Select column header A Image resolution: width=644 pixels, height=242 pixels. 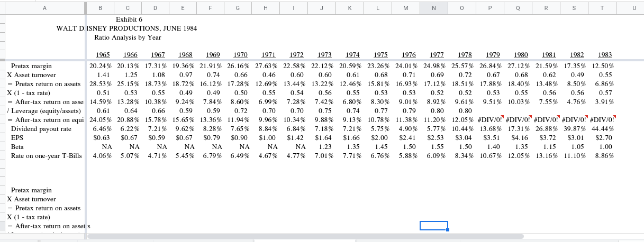tap(45, 8)
